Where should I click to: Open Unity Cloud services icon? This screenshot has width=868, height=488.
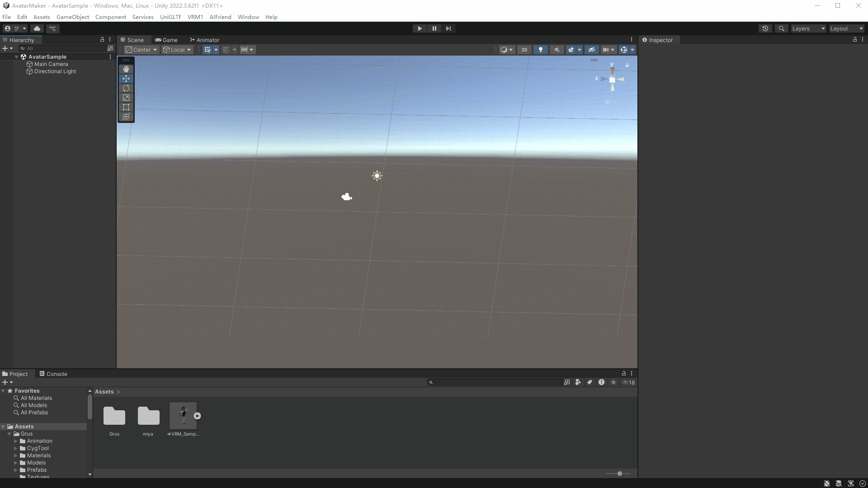coord(37,28)
